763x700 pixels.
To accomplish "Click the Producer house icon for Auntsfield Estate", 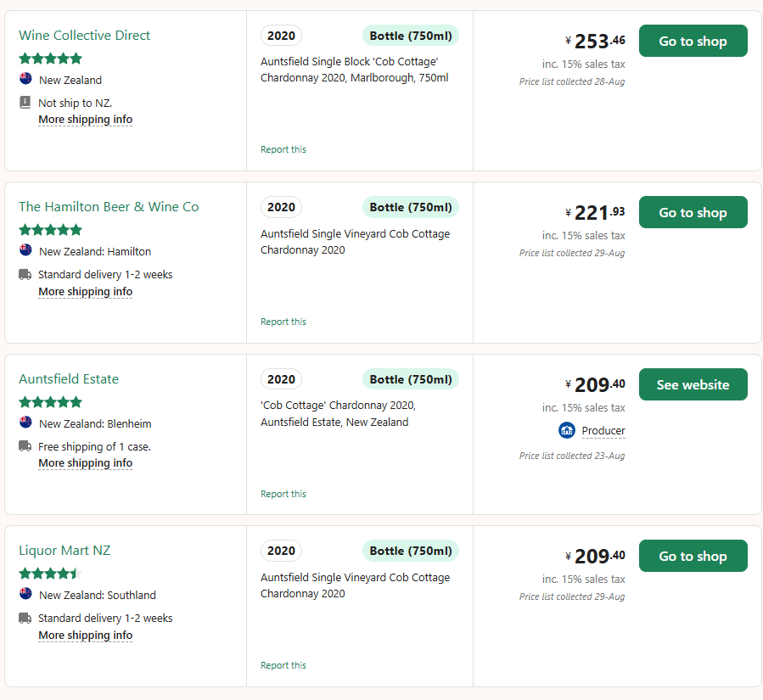I will (567, 430).
